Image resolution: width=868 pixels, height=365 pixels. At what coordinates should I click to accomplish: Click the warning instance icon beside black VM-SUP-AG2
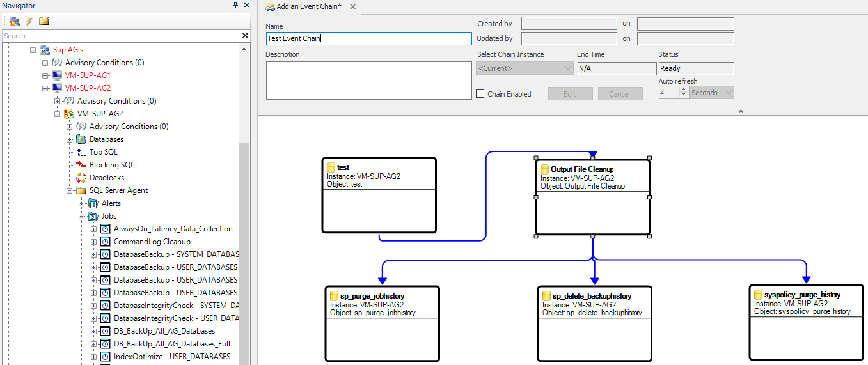[x=69, y=114]
